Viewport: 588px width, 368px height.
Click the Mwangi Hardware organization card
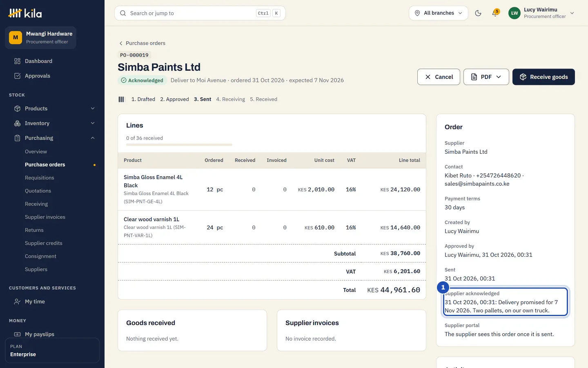click(41, 38)
